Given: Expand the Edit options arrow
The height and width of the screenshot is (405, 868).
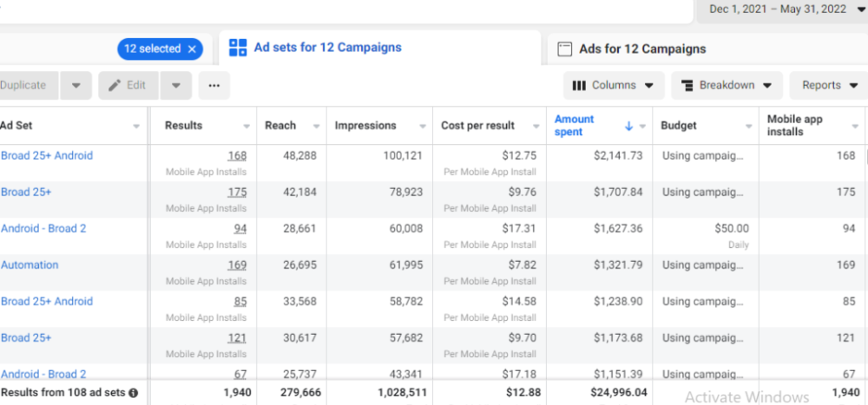Looking at the screenshot, I should [x=176, y=85].
